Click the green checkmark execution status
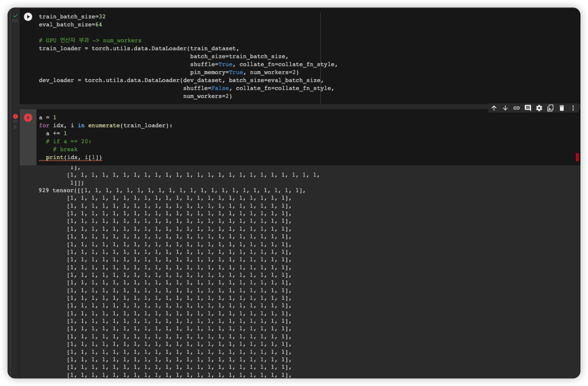588x386 pixels. click(x=15, y=16)
